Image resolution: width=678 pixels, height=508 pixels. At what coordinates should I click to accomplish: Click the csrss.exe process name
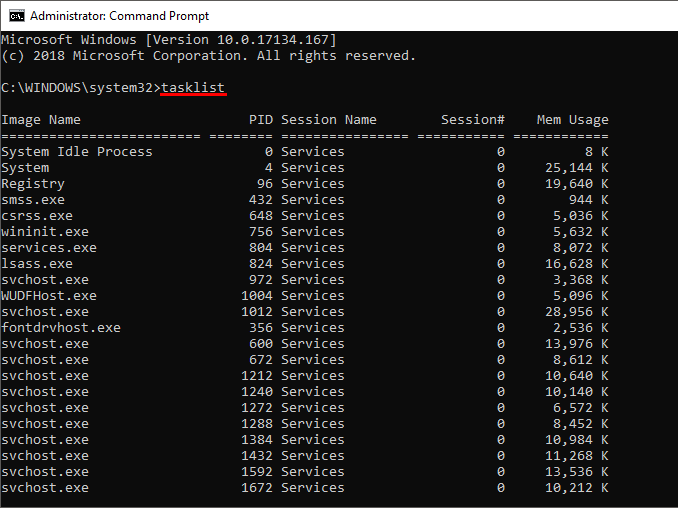pyautogui.click(x=37, y=216)
